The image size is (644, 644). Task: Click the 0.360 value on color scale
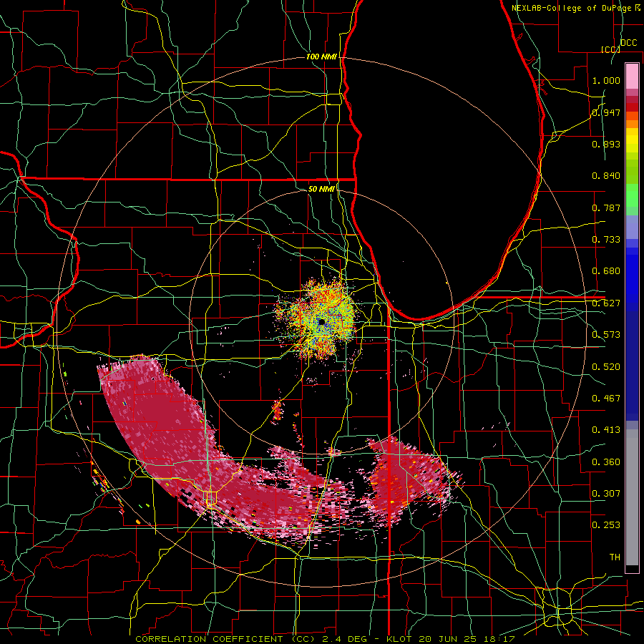click(606, 462)
